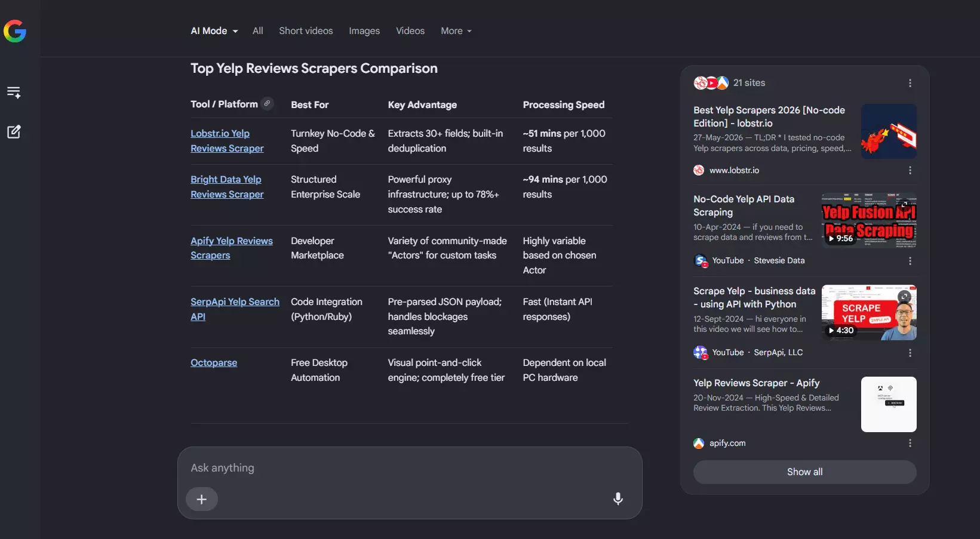Start a new search with the compose icon
The height and width of the screenshot is (539, 980).
[x=14, y=132]
